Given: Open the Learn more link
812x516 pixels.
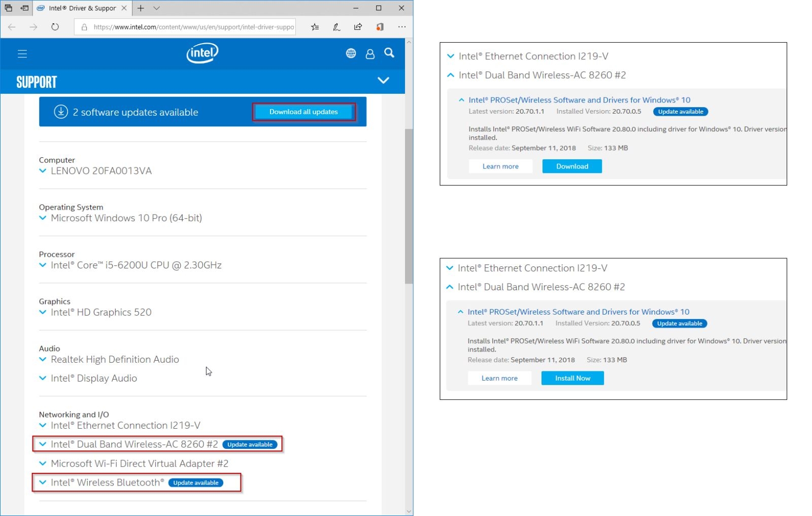Looking at the screenshot, I should [x=500, y=166].
